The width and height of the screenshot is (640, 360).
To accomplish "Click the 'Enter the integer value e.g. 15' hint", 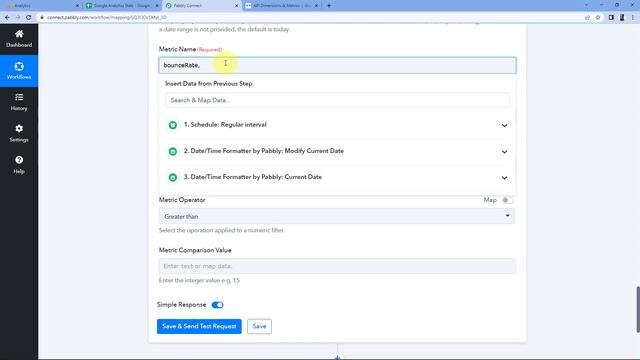I will click(x=199, y=280).
